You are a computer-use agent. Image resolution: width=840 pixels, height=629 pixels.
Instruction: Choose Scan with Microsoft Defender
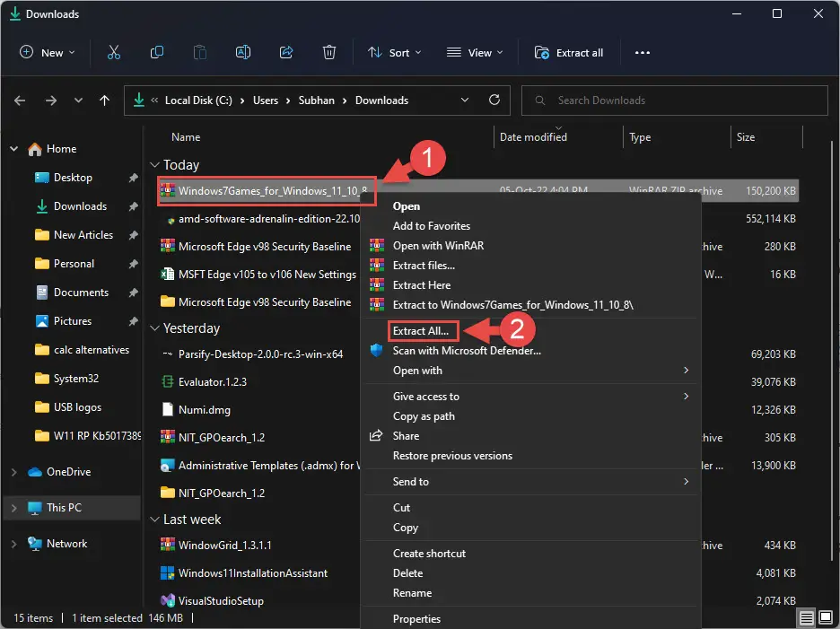(x=531, y=351)
